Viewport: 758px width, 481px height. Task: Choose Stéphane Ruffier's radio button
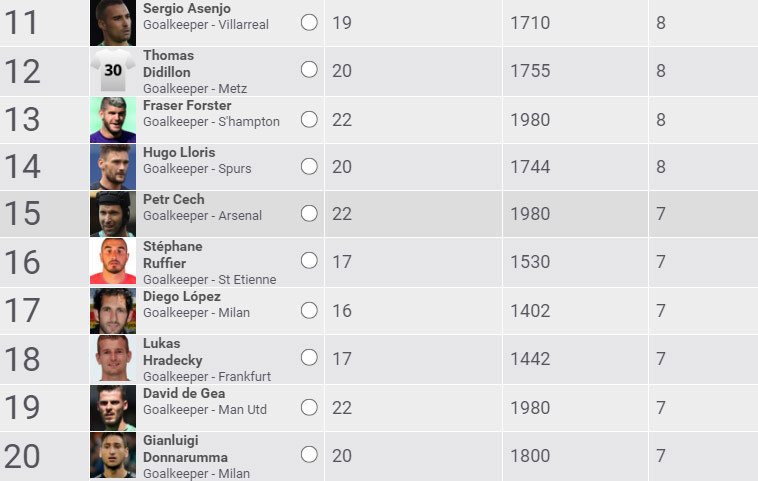click(x=309, y=261)
